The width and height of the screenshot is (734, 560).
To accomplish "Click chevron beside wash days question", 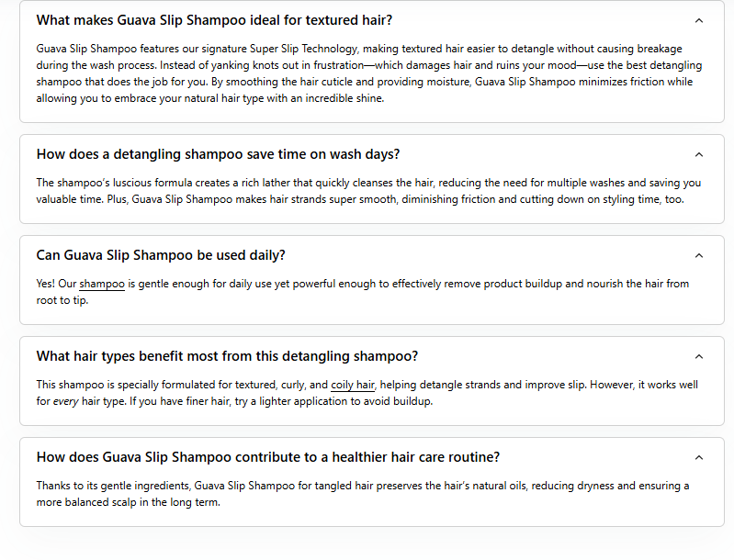I will (699, 154).
